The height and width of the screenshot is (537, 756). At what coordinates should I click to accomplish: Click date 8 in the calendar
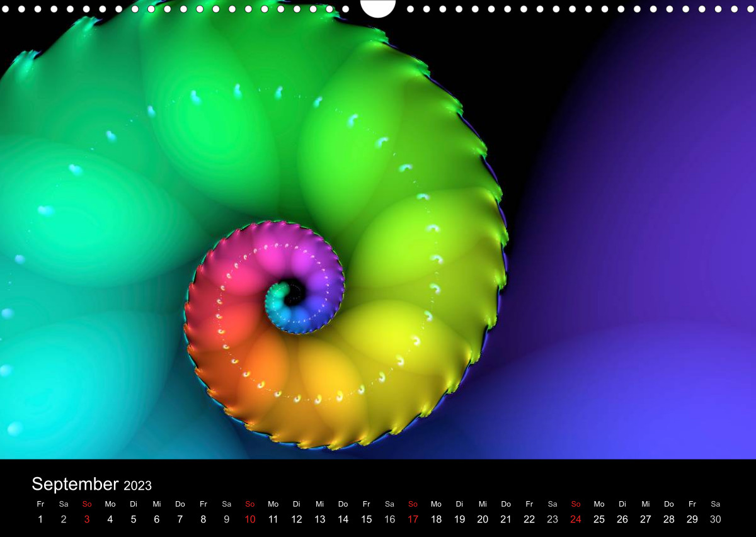tap(203, 519)
